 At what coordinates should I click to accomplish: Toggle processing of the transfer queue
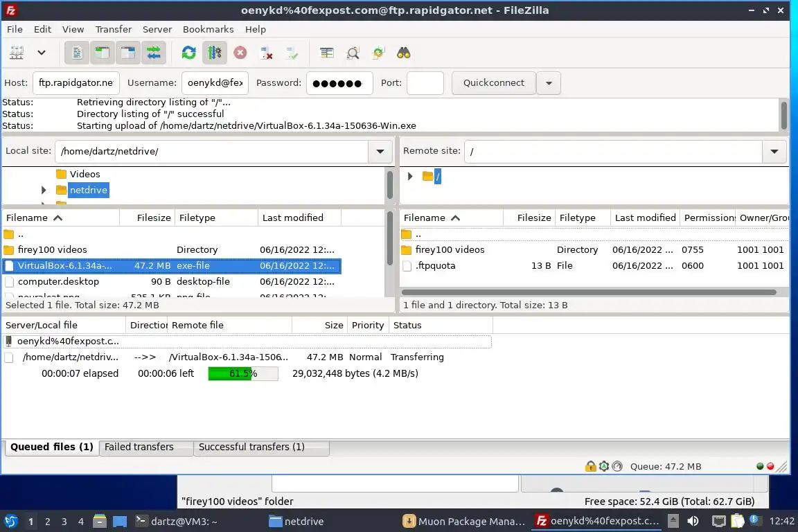(x=214, y=53)
